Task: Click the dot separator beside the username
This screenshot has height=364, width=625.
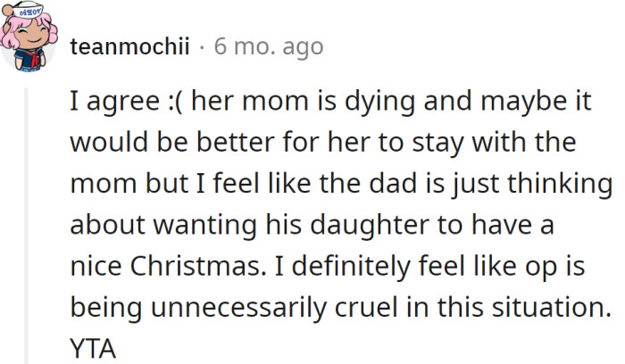Action: click(x=202, y=46)
